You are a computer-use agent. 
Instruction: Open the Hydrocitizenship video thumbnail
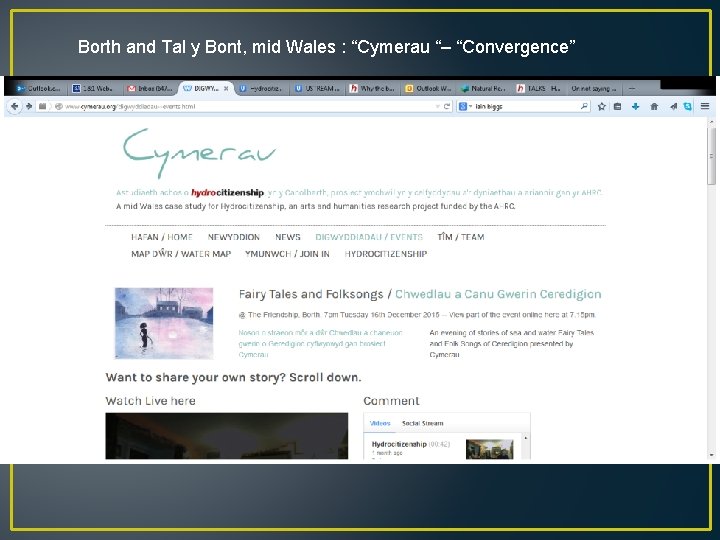click(x=489, y=449)
